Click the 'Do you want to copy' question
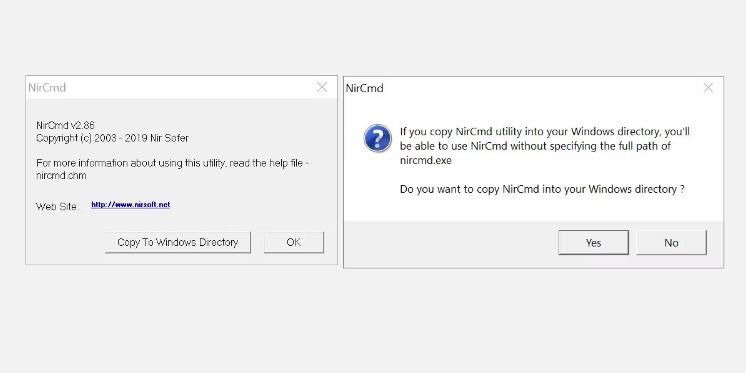 pyautogui.click(x=542, y=189)
